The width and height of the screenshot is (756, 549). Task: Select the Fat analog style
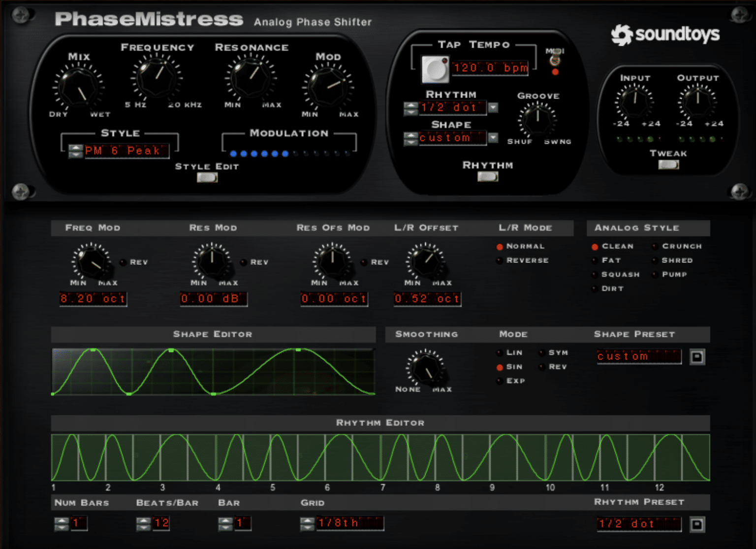(595, 260)
